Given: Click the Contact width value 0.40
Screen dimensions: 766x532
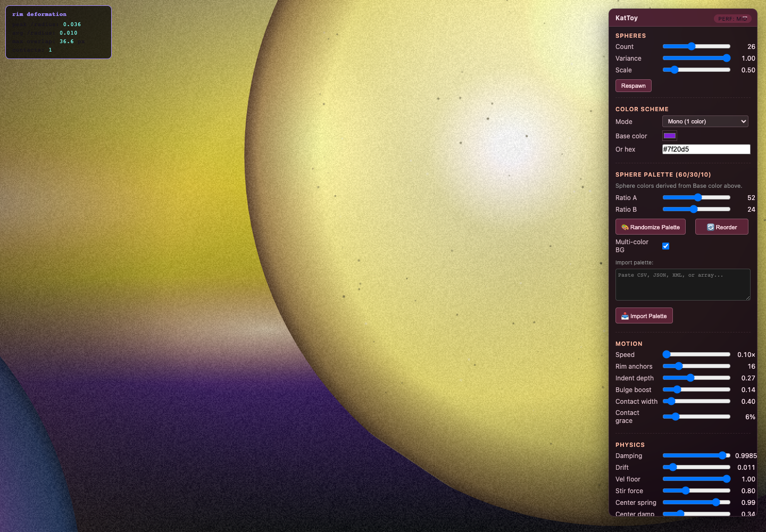Looking at the screenshot, I should click(748, 402).
